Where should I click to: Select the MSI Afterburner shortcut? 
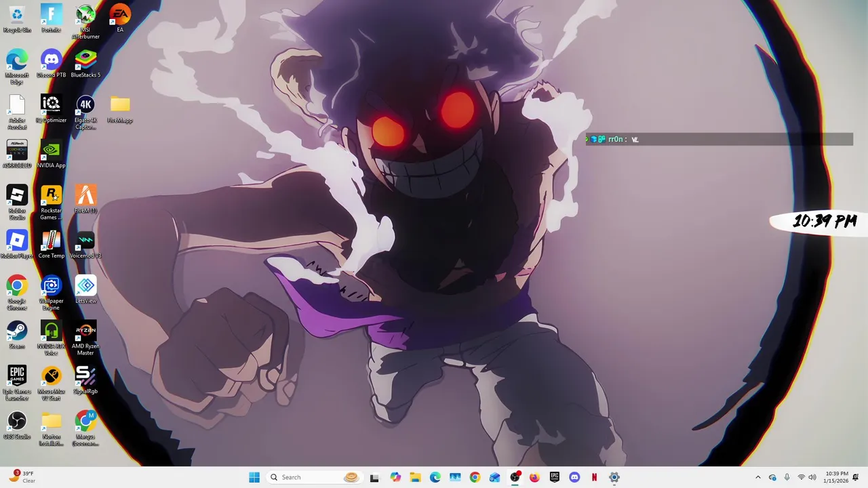(x=85, y=22)
